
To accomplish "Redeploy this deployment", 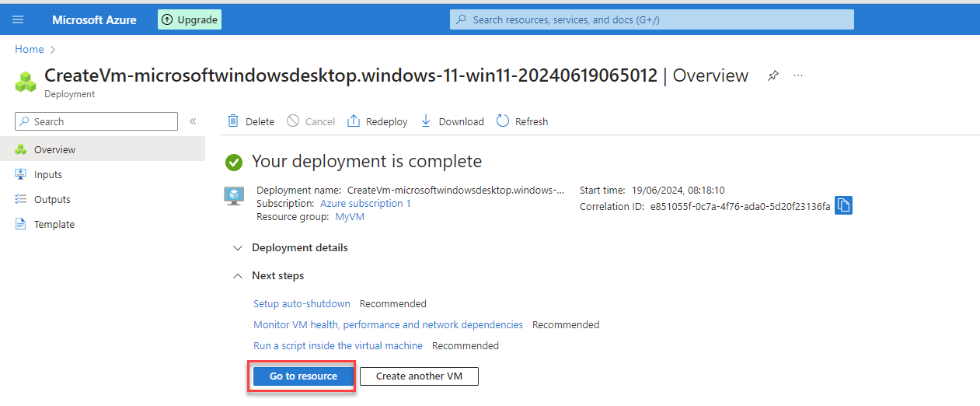I will click(x=377, y=121).
